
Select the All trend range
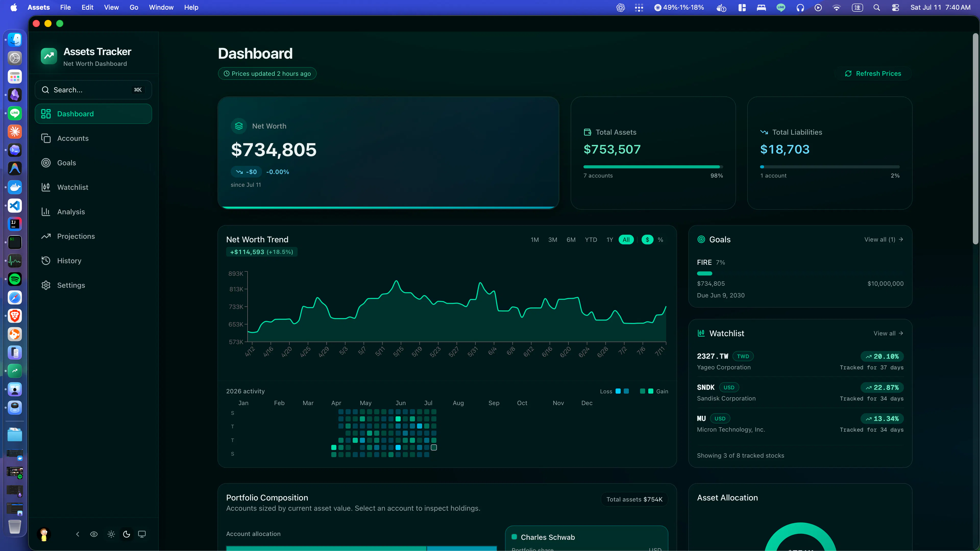click(626, 240)
